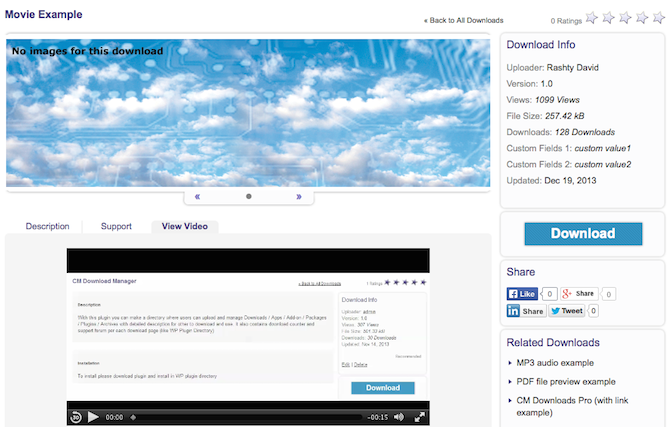Rewind video 30 seconds back
Viewport: 670px width, 427px height.
(x=76, y=417)
